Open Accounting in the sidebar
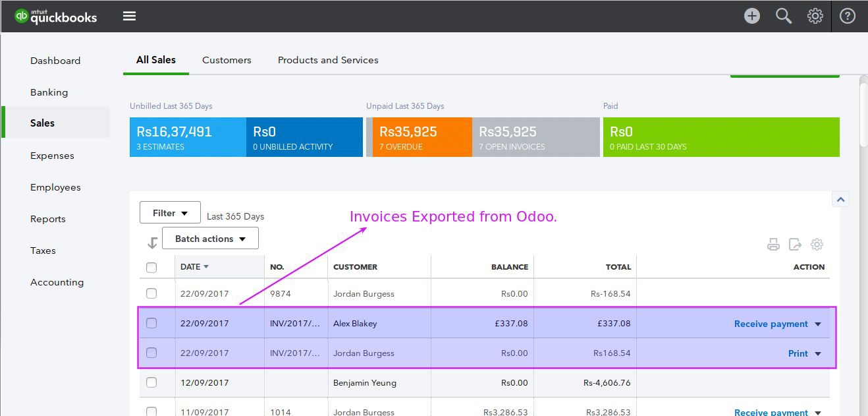Viewport: 868px width, 416px height. click(x=57, y=282)
